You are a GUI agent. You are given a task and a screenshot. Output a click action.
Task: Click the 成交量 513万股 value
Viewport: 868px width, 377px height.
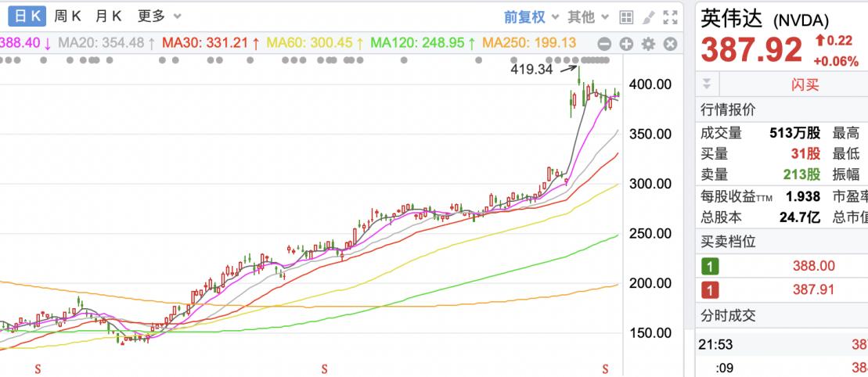[795, 133]
